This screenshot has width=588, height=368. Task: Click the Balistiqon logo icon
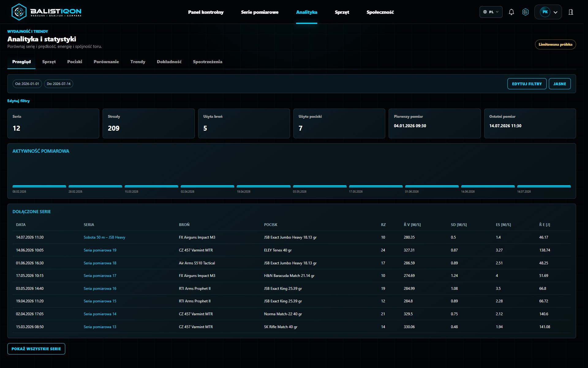click(x=19, y=12)
